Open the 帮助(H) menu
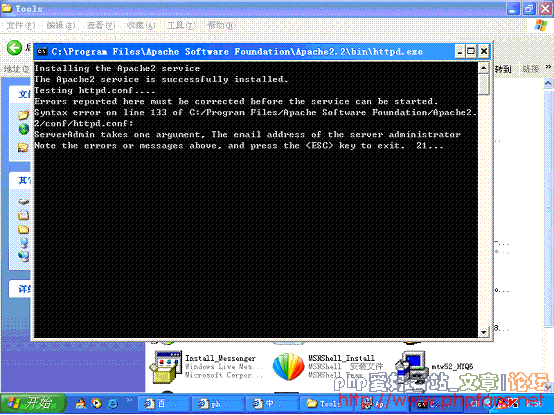The height and width of the screenshot is (415, 554). (221, 25)
